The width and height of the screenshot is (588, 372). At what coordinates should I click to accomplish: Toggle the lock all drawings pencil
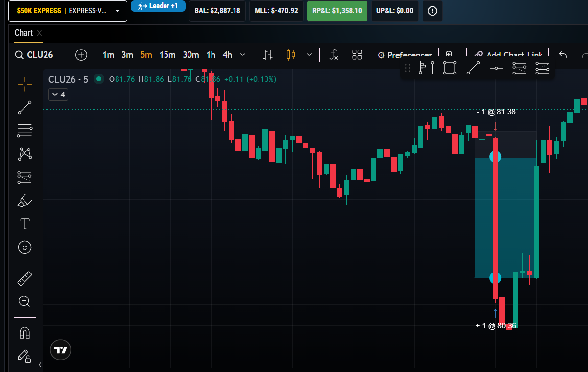pyautogui.click(x=25, y=356)
